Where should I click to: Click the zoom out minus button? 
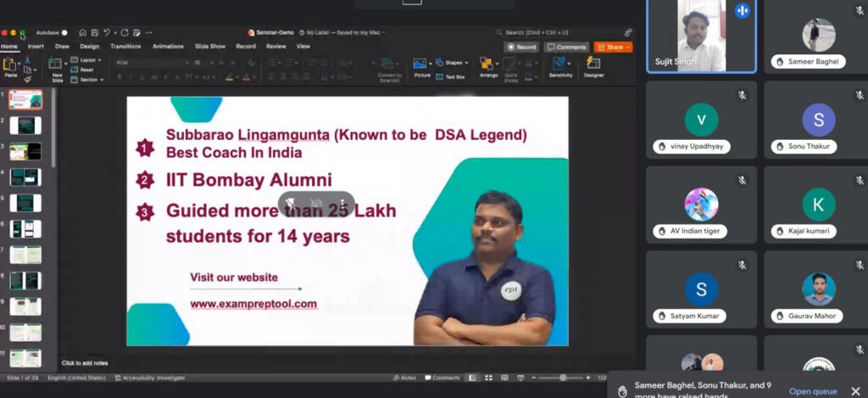point(534,378)
